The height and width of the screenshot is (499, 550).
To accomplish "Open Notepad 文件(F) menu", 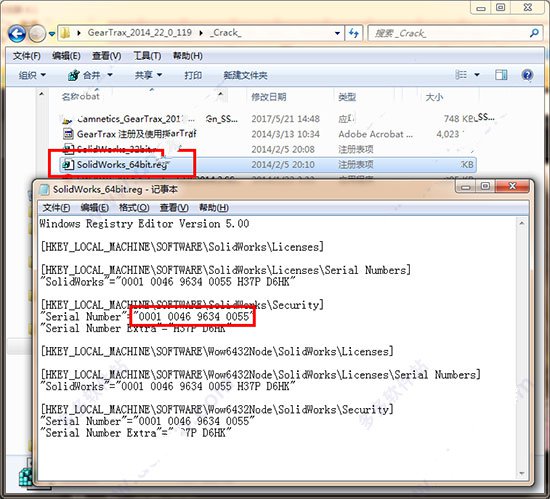I will [56, 208].
